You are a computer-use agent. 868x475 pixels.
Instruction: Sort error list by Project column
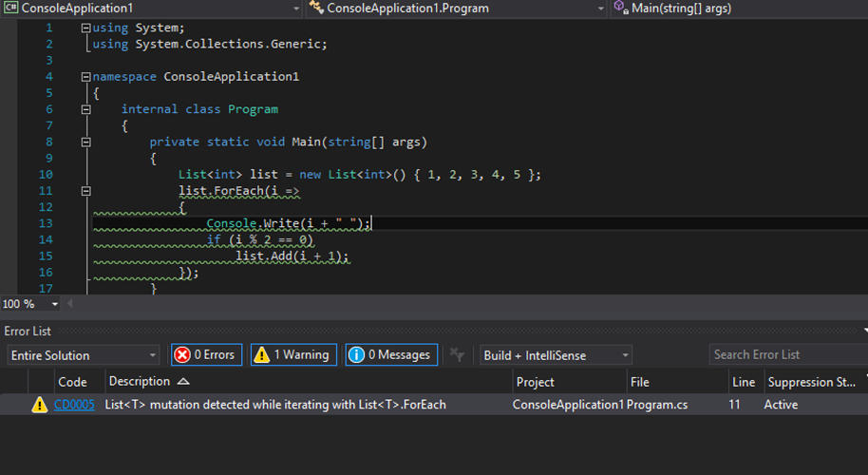(x=569, y=382)
